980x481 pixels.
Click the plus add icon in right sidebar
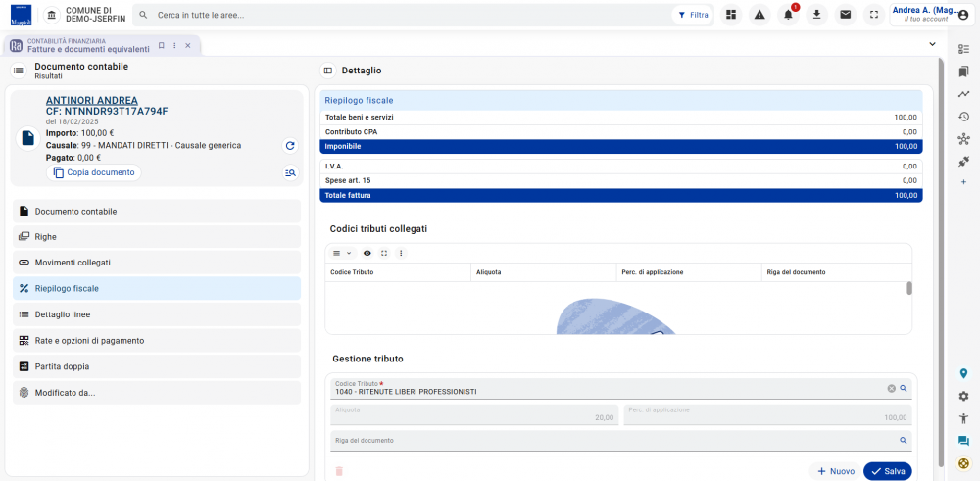coord(963,182)
